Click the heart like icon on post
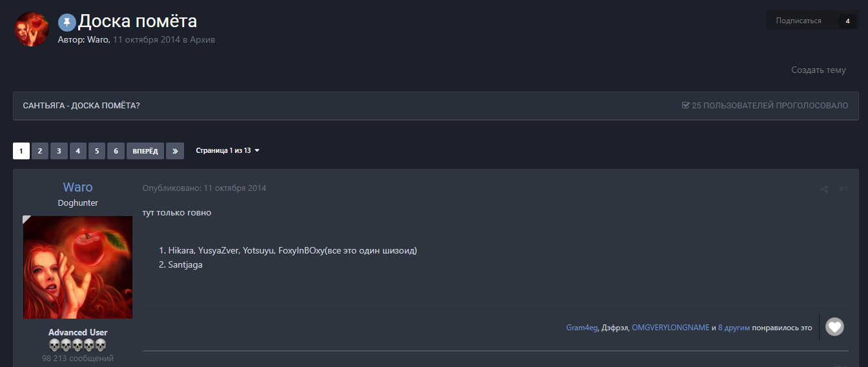868x367 pixels. tap(834, 327)
